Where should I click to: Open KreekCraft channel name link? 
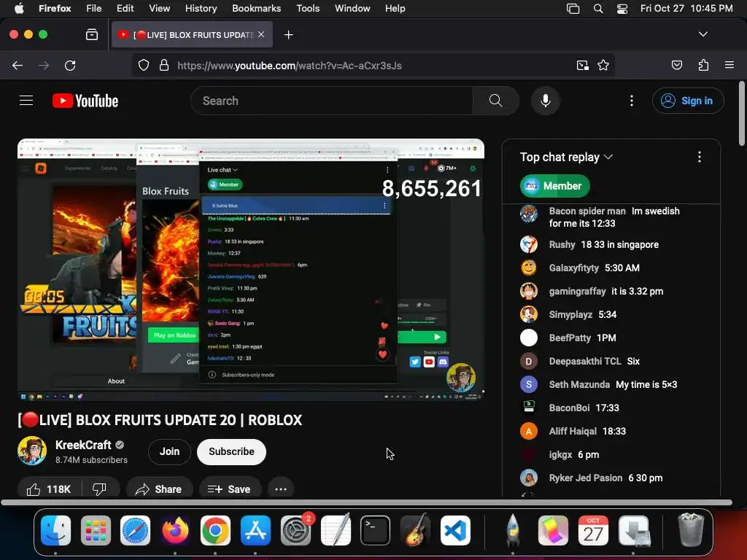pyautogui.click(x=83, y=445)
